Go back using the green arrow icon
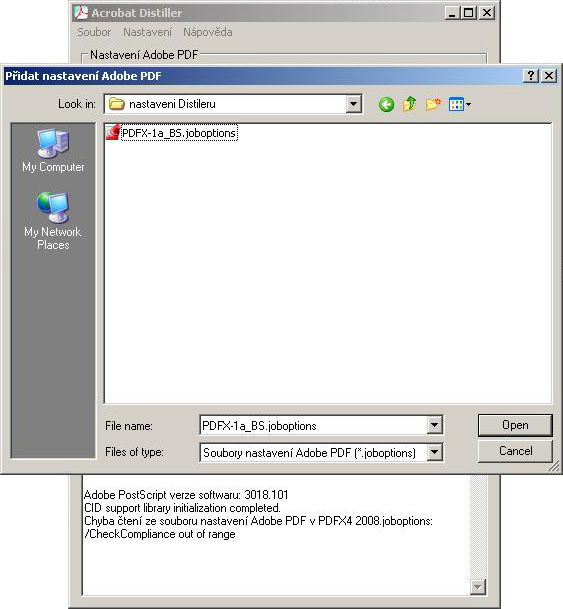This screenshot has width=563, height=609. click(386, 104)
